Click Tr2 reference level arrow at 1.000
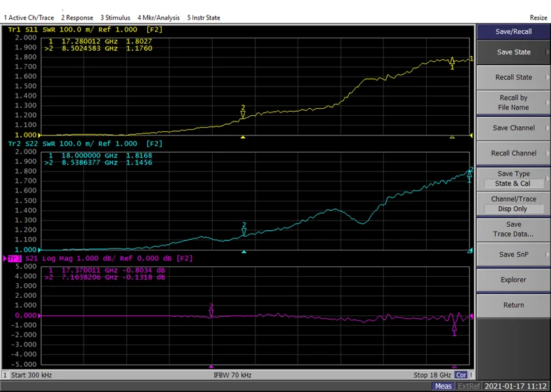551x392 pixels. [x=39, y=250]
